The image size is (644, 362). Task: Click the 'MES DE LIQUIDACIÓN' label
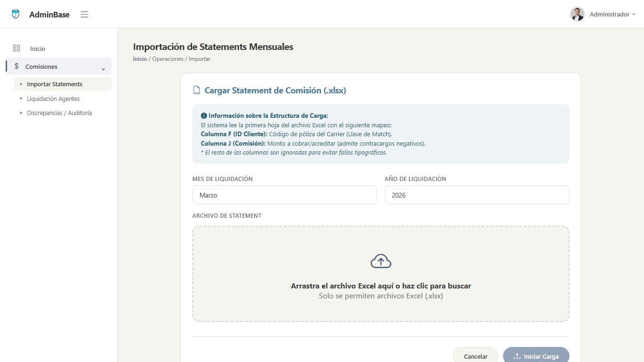click(223, 179)
